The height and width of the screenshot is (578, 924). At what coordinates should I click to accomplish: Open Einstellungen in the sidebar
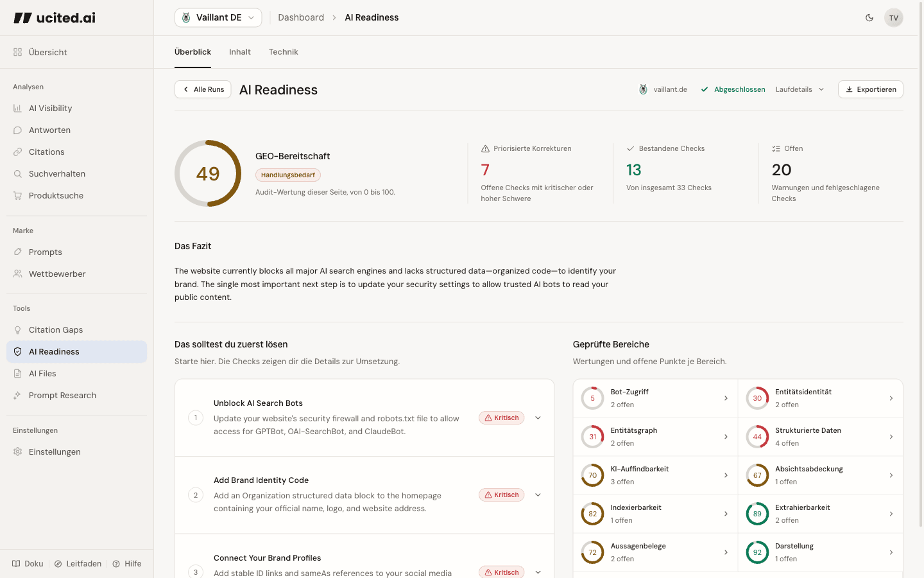click(77, 452)
